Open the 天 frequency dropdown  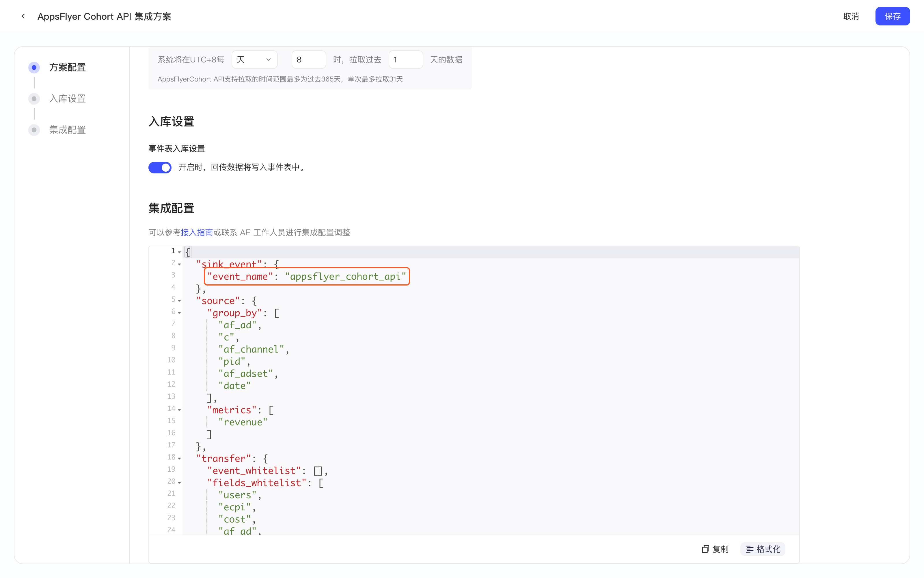pyautogui.click(x=254, y=60)
